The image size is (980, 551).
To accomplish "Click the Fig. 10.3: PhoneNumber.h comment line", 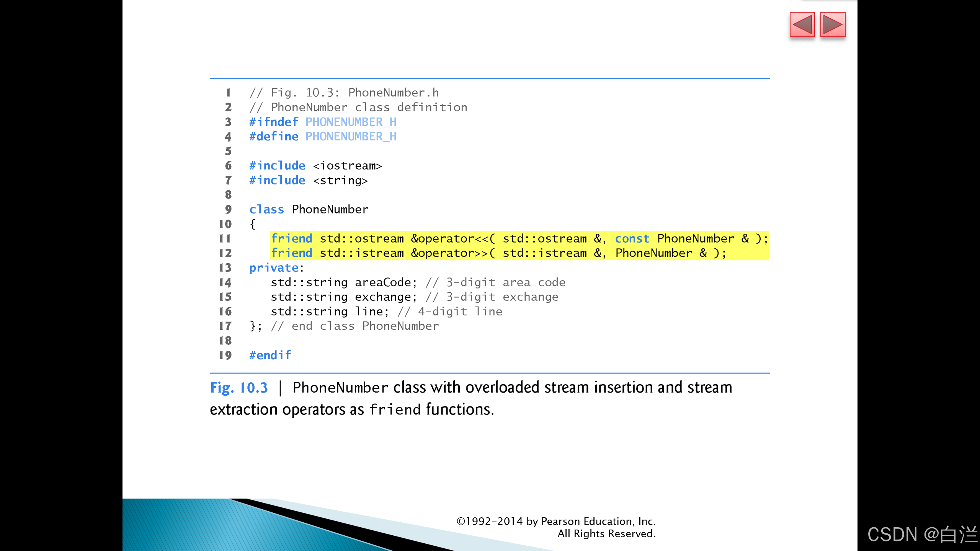I will [344, 93].
